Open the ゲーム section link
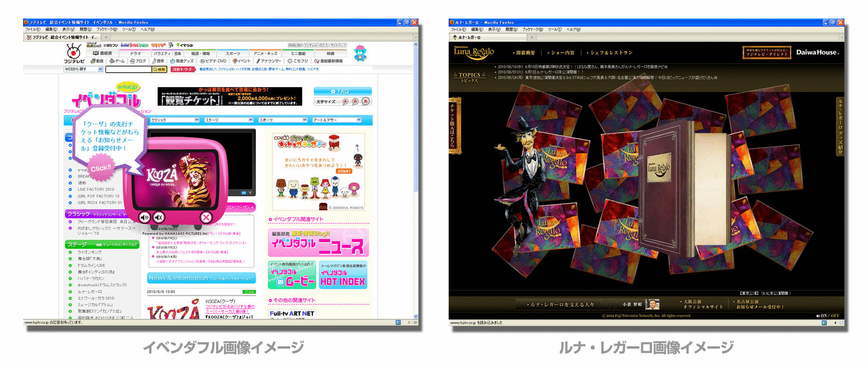868x368 pixels. click(x=117, y=61)
